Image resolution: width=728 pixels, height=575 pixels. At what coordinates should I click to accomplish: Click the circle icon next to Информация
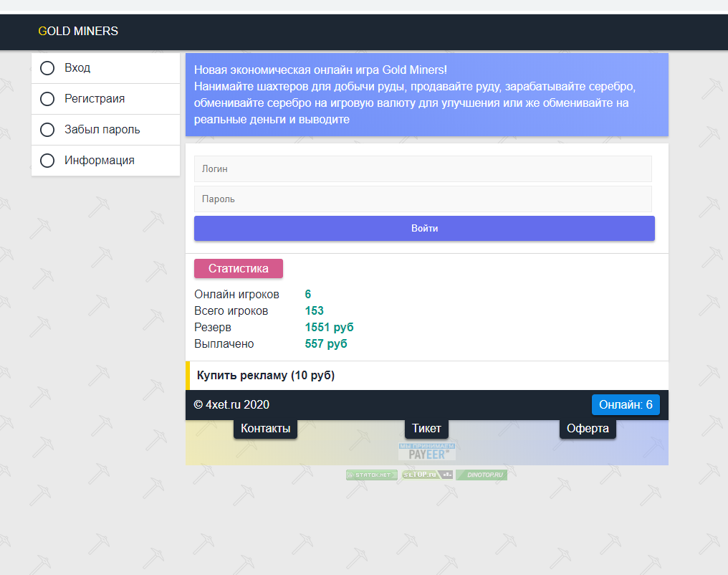[x=47, y=161]
